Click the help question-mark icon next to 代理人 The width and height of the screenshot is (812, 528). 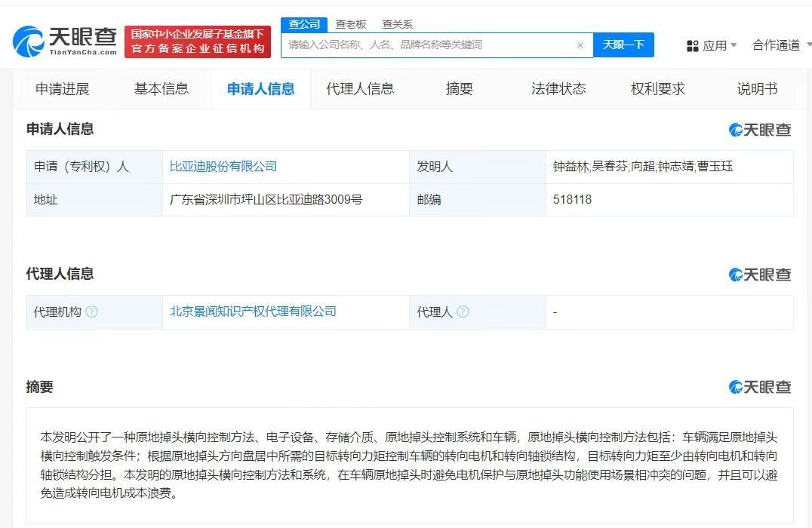(463, 312)
